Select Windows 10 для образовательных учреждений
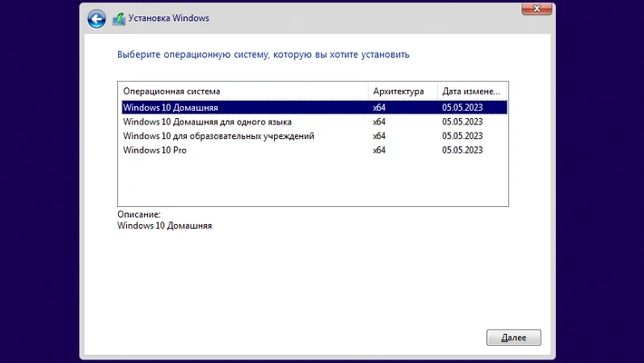Viewport: 644px width, 363px height. (315, 135)
